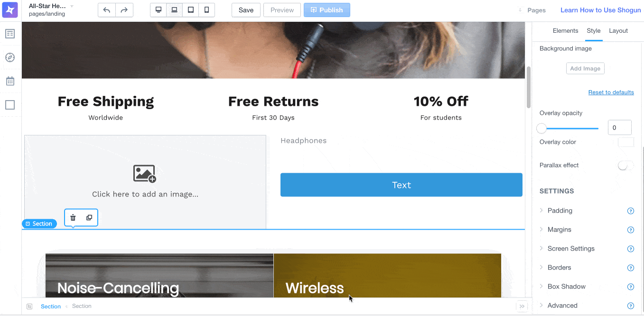
Task: Open the page name dropdown arrow
Action: coord(72,7)
